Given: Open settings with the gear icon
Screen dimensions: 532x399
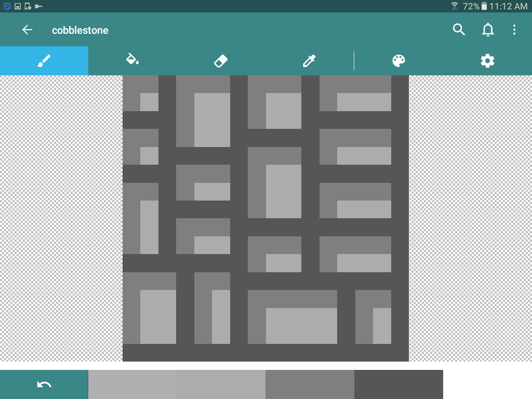Looking at the screenshot, I should point(487,61).
